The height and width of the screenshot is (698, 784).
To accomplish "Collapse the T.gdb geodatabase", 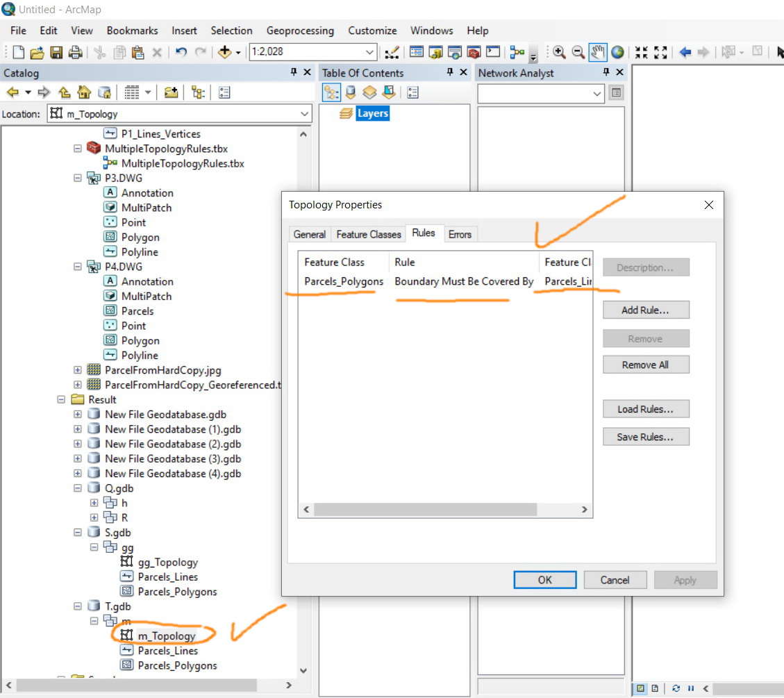I will click(x=78, y=606).
